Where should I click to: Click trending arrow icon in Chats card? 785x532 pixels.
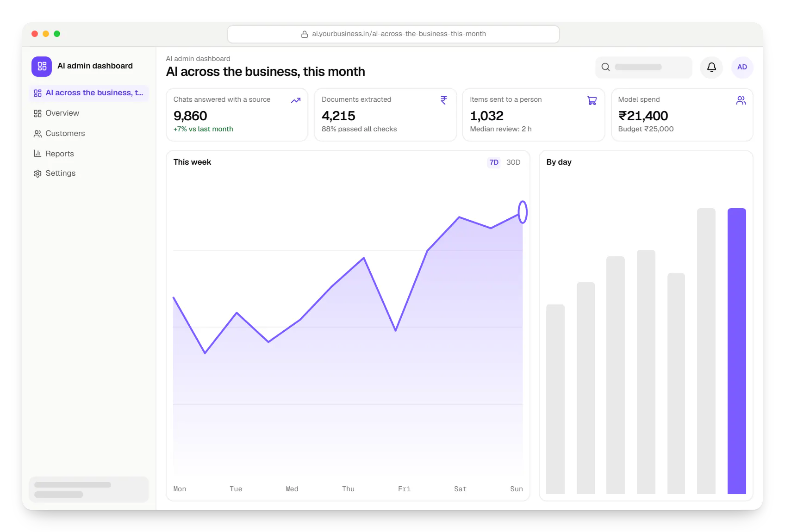(296, 100)
